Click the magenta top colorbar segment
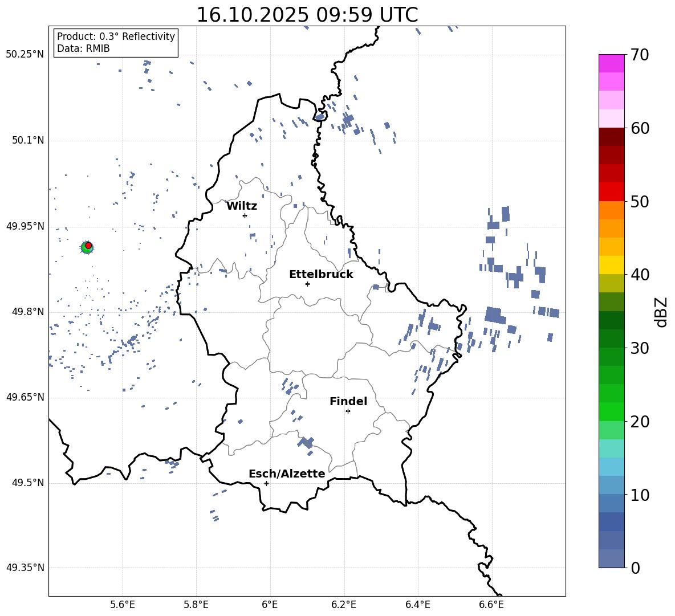675x616 pixels. pyautogui.click(x=611, y=63)
